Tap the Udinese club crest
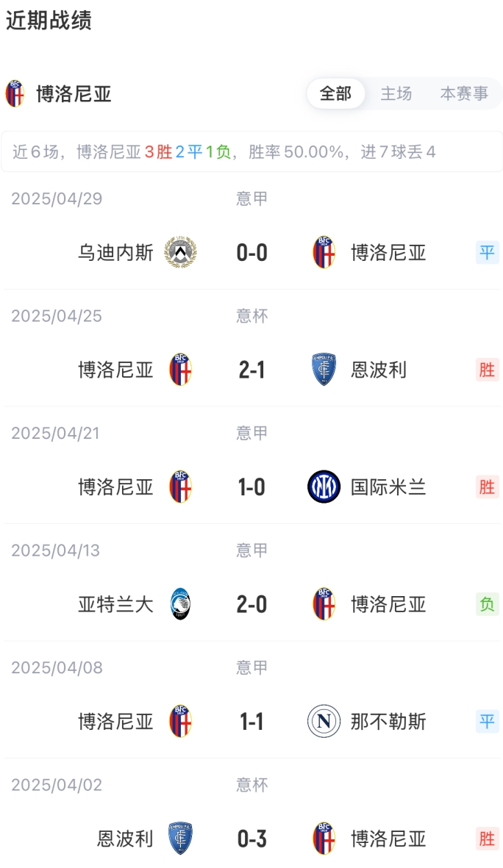This screenshot has width=503, height=868. click(180, 253)
